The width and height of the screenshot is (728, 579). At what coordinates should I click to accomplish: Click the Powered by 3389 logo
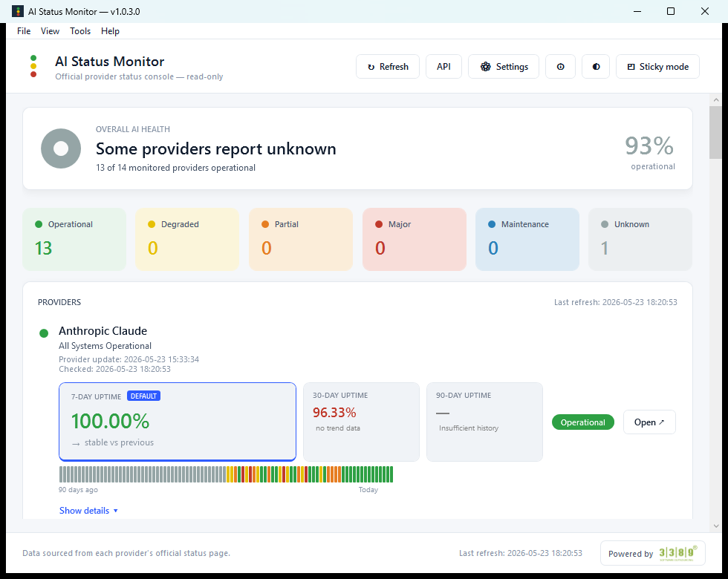pyautogui.click(x=653, y=553)
